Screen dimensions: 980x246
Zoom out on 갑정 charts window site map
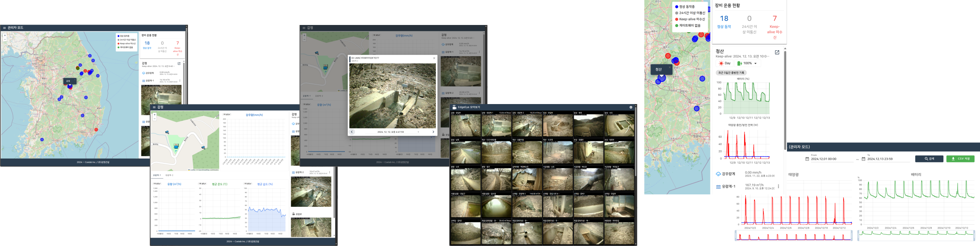click(x=155, y=118)
